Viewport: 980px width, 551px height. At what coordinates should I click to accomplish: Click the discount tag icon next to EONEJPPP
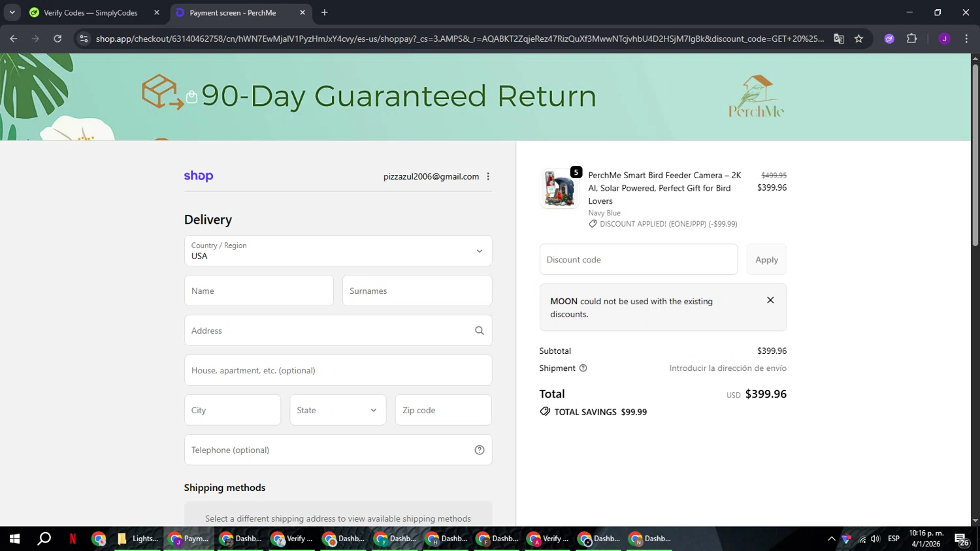593,224
